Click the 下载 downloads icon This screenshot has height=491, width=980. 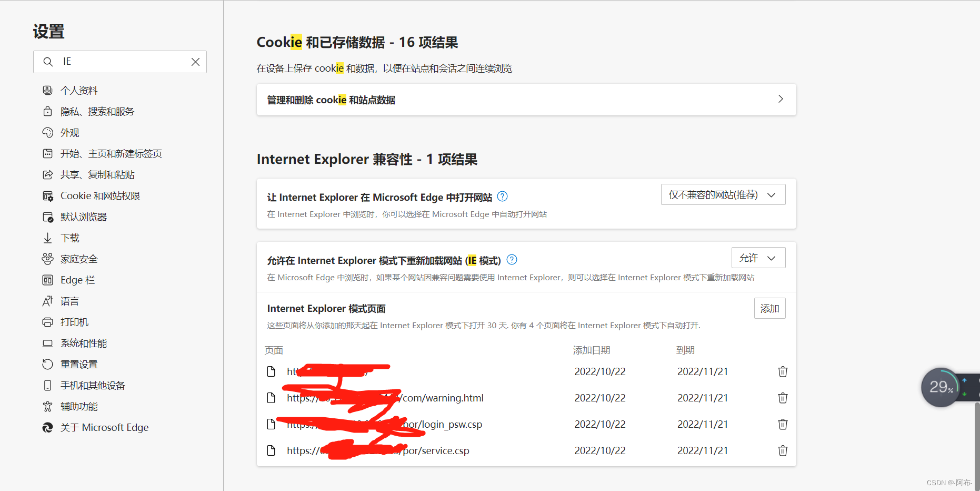(x=48, y=238)
